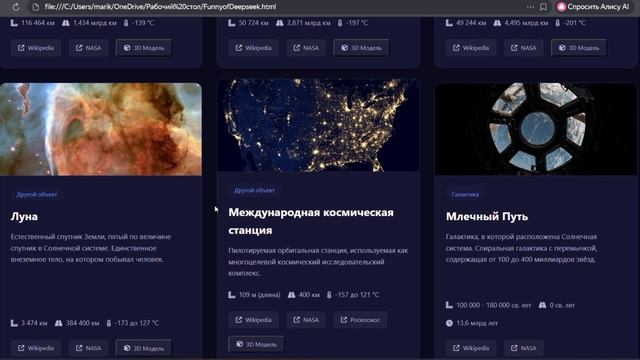Open the three-dots menu in the address bar

[x=530, y=7]
